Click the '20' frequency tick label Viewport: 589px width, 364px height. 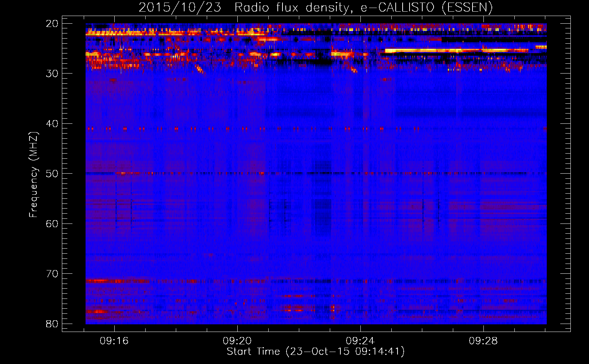click(52, 24)
